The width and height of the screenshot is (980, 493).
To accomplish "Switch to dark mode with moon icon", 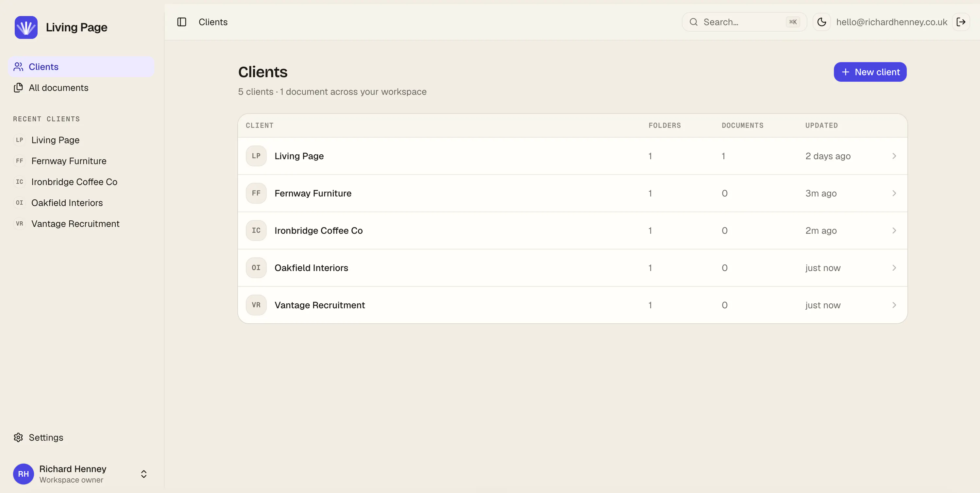I will click(821, 22).
